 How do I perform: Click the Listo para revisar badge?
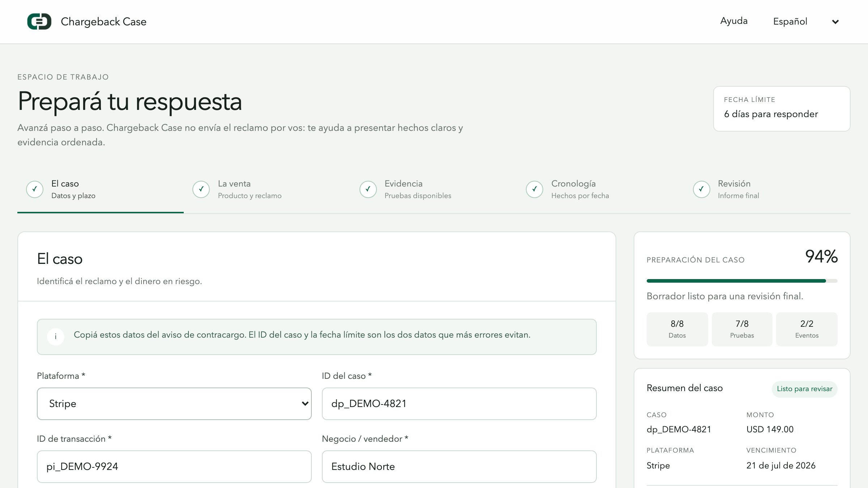(805, 389)
